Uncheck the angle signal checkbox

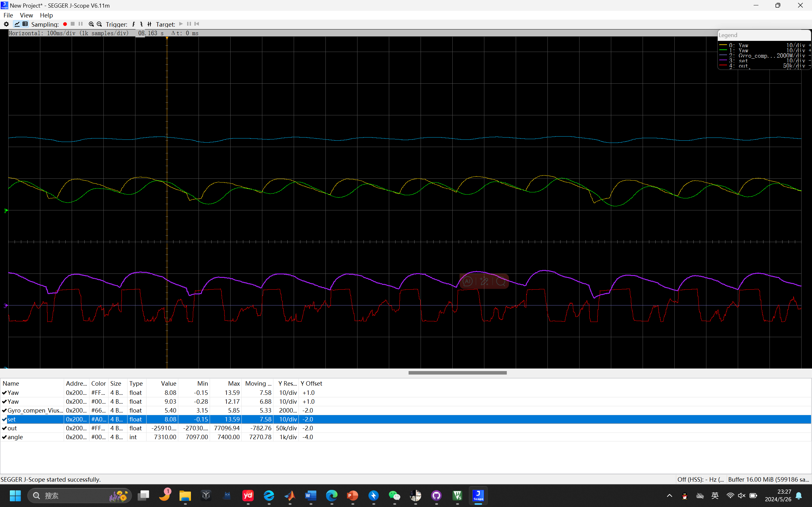[4, 437]
